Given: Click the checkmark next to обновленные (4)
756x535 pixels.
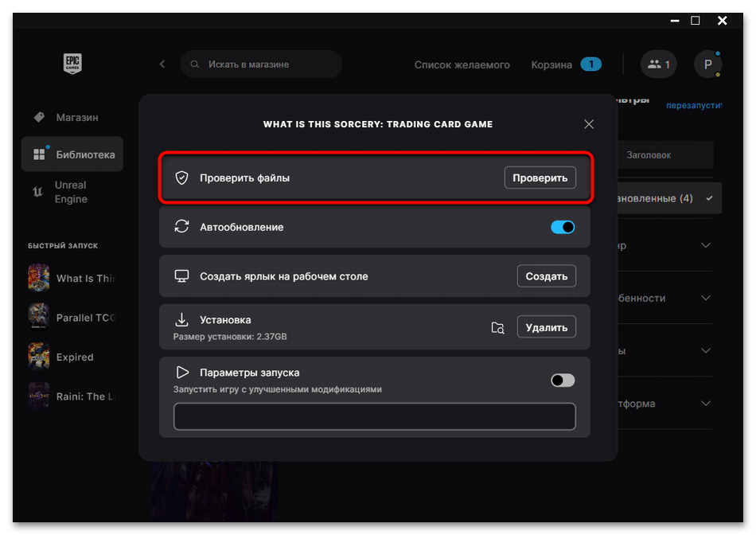Looking at the screenshot, I should 709,198.
